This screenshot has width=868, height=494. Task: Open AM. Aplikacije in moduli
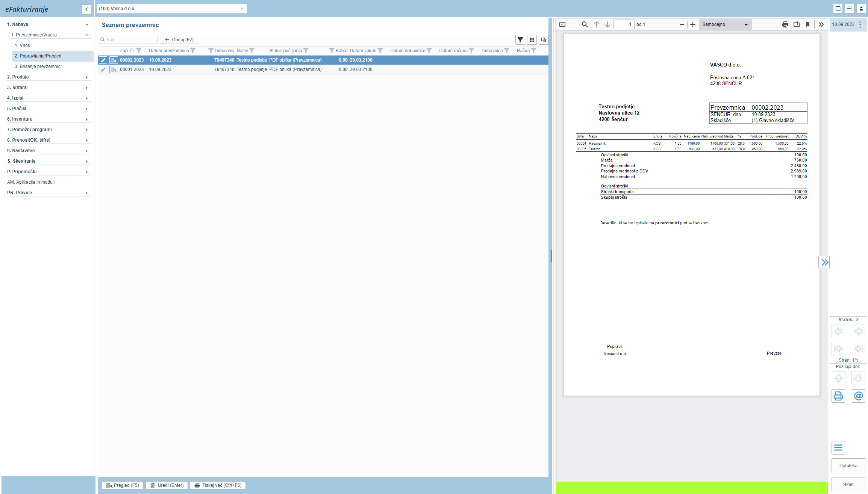(49, 182)
